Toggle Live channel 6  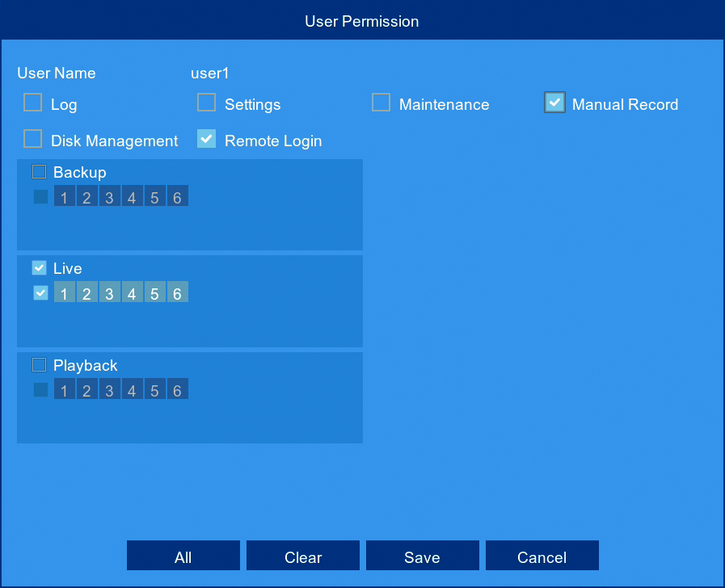tap(178, 292)
